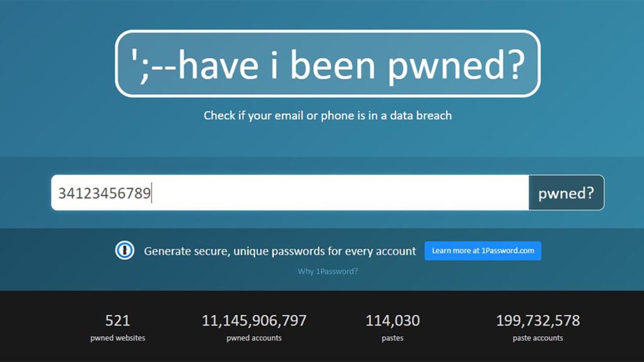Open 'Learn more at 1Password.com'

[x=482, y=250]
